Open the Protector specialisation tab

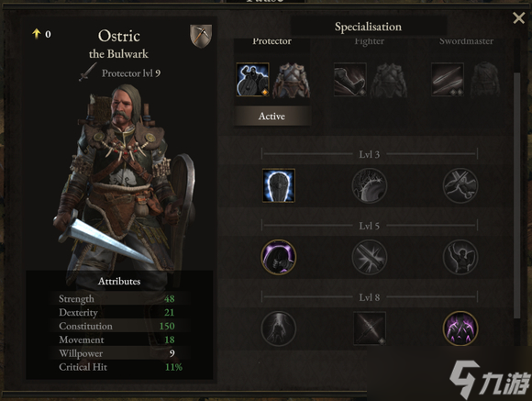coord(272,41)
